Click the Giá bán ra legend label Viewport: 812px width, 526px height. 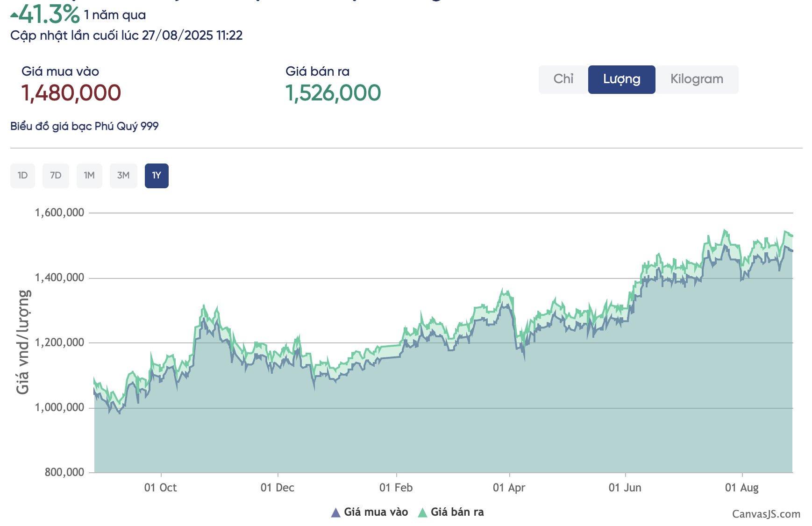tap(457, 512)
